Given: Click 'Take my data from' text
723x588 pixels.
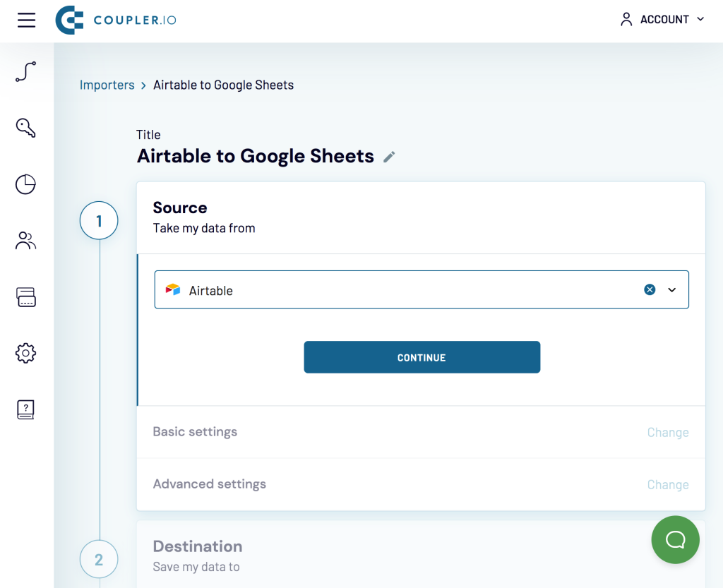Looking at the screenshot, I should tap(204, 228).
